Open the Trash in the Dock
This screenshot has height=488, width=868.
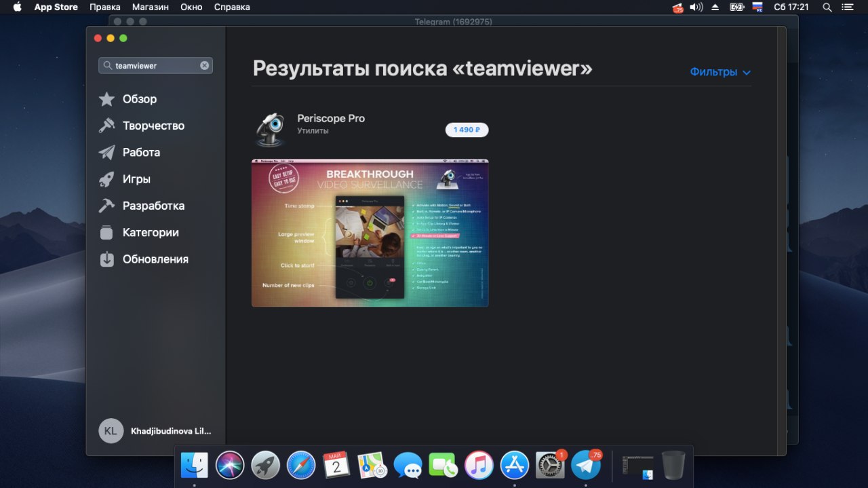[673, 466]
